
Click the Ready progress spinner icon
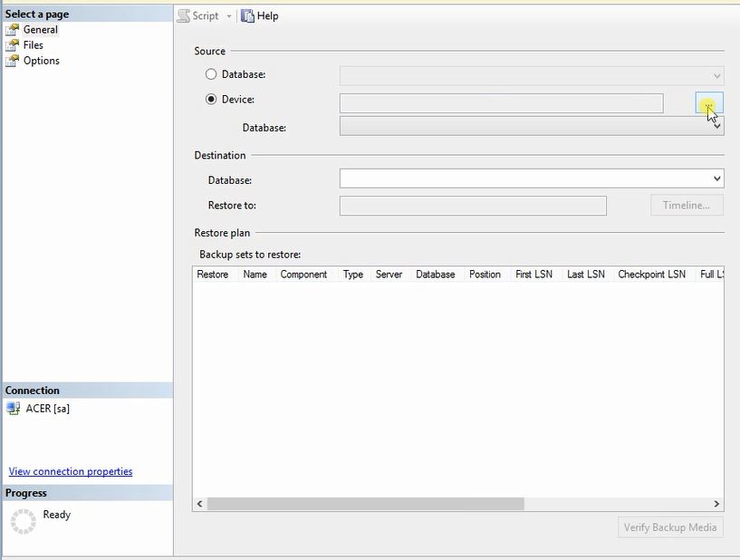point(24,521)
